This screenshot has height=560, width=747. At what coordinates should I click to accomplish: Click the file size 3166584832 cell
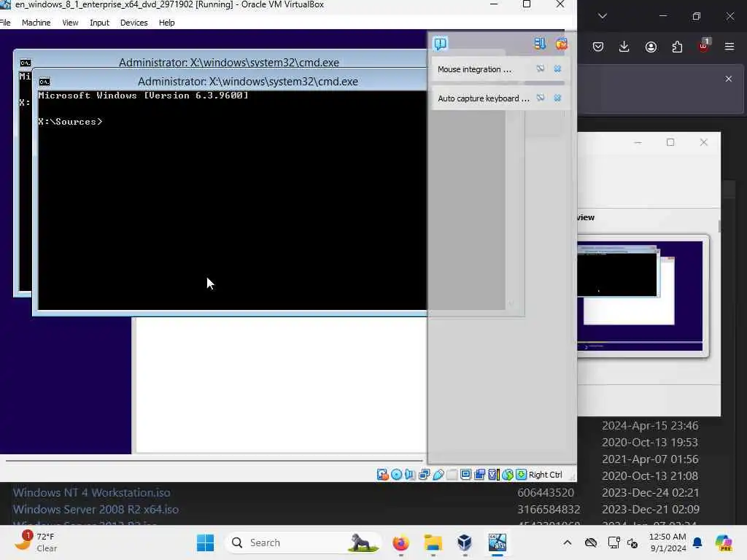coord(549,509)
